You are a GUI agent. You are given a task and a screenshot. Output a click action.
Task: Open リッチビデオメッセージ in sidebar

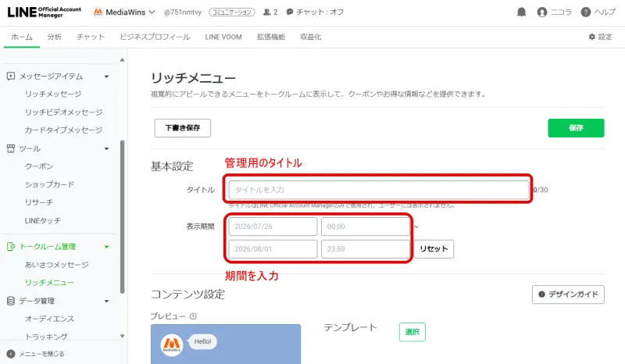tap(64, 112)
